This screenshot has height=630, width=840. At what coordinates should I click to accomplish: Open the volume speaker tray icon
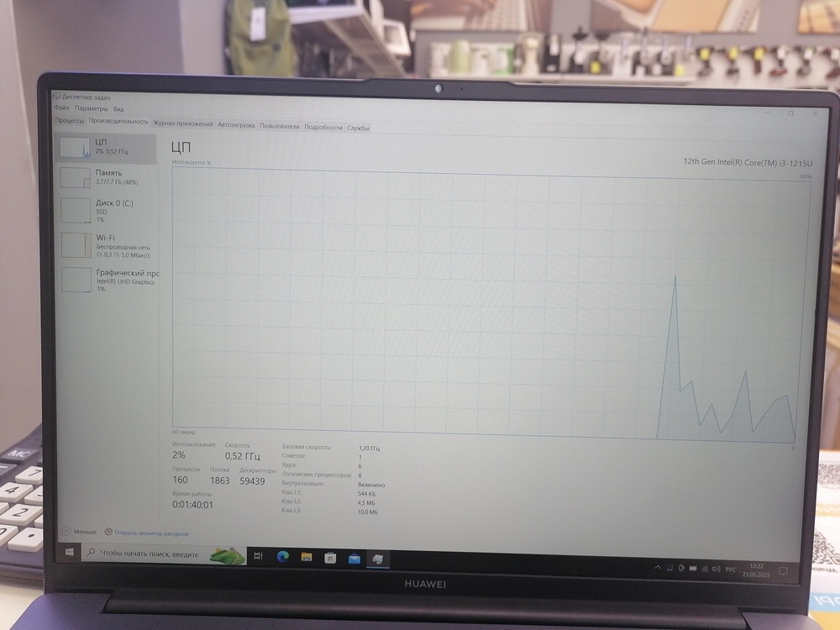tap(717, 569)
